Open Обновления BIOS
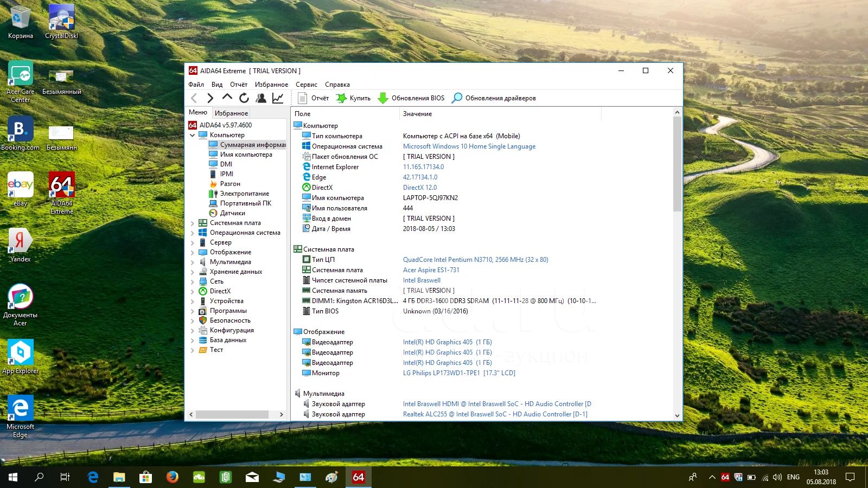The image size is (868, 488). click(x=411, y=98)
